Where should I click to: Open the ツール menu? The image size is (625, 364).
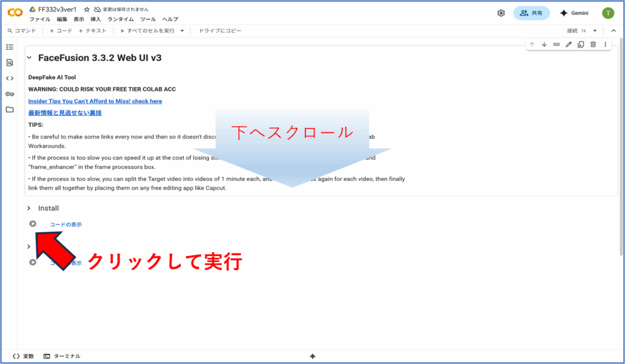coord(148,19)
